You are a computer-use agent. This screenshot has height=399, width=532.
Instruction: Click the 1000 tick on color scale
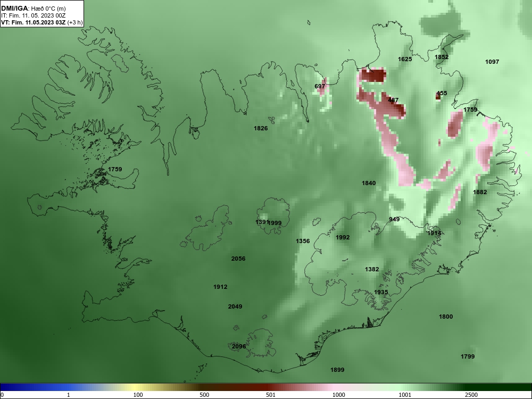[x=338, y=395]
